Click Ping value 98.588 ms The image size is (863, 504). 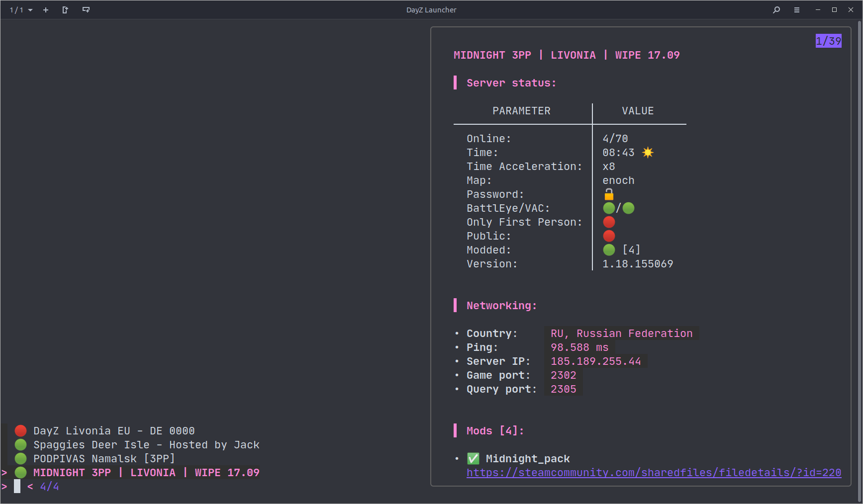coord(579,347)
